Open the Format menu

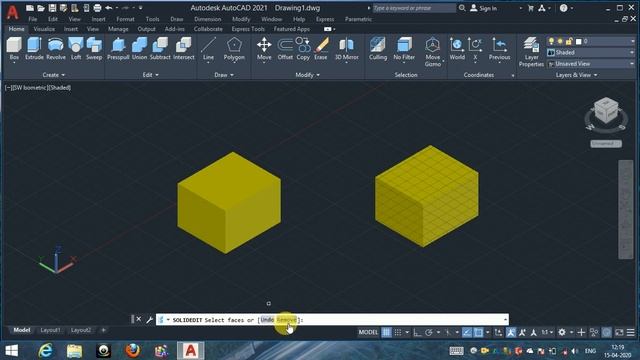pyautogui.click(x=125, y=19)
